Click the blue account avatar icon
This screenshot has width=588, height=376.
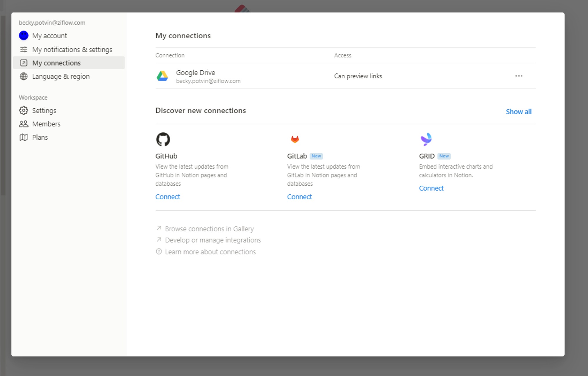click(x=24, y=36)
